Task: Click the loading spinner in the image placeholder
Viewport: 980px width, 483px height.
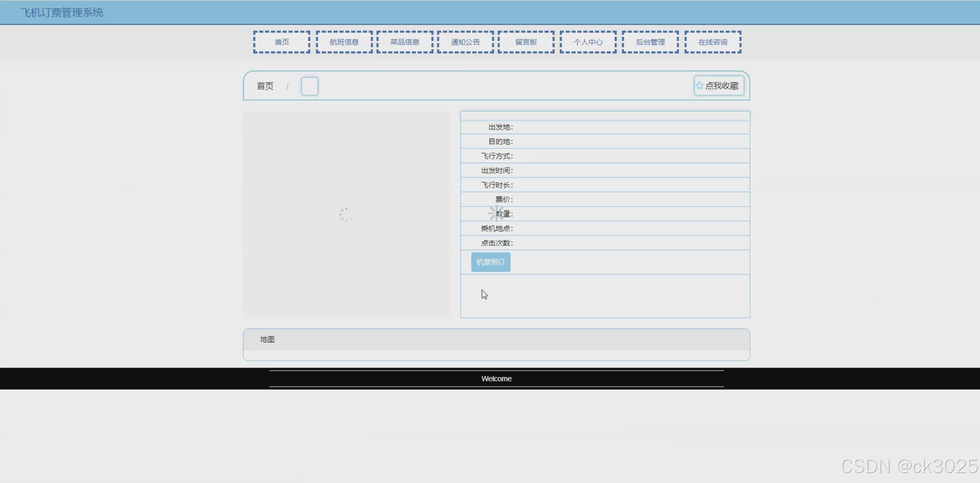Action: pos(346,214)
